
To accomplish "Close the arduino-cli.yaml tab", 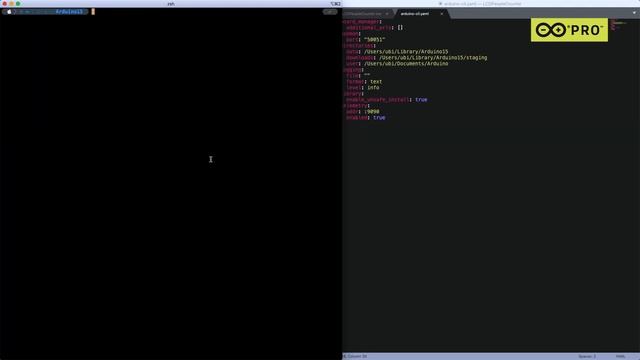I will tap(441, 13).
